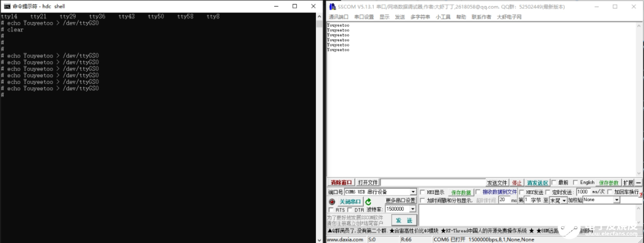This screenshot has height=243, width=644.
Task: Toggle the HEX显示 checkbox
Action: [423, 192]
